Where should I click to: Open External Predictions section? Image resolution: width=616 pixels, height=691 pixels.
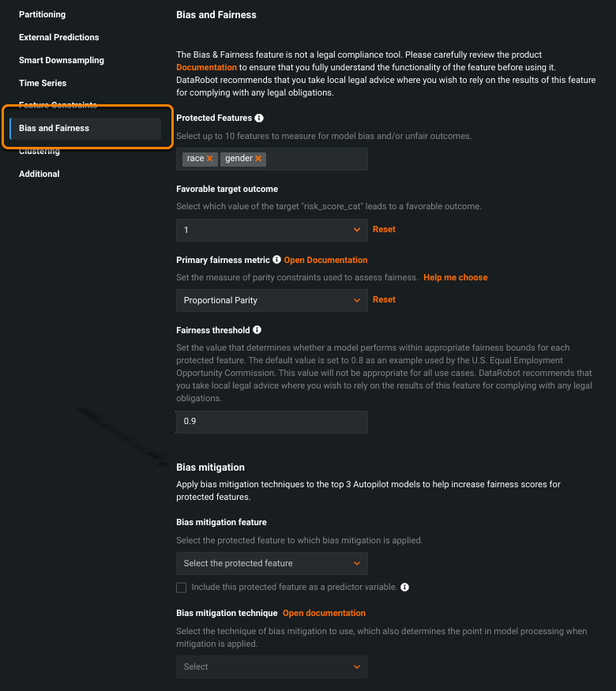[x=59, y=37]
